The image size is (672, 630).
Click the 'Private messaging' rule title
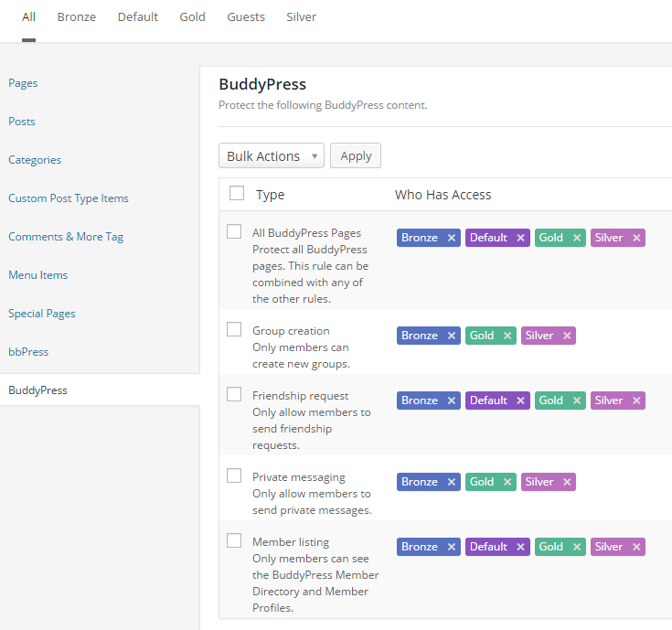299,477
